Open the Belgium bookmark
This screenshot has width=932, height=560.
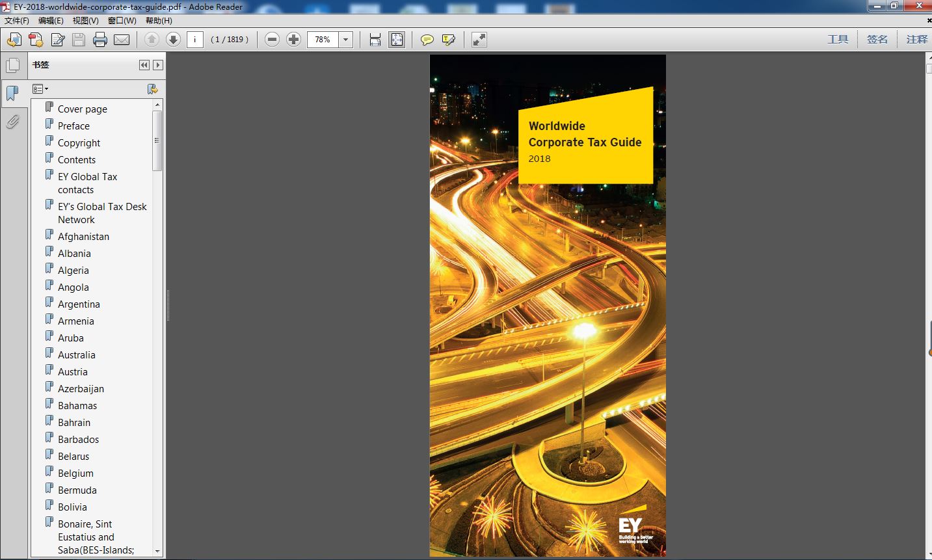click(x=75, y=473)
